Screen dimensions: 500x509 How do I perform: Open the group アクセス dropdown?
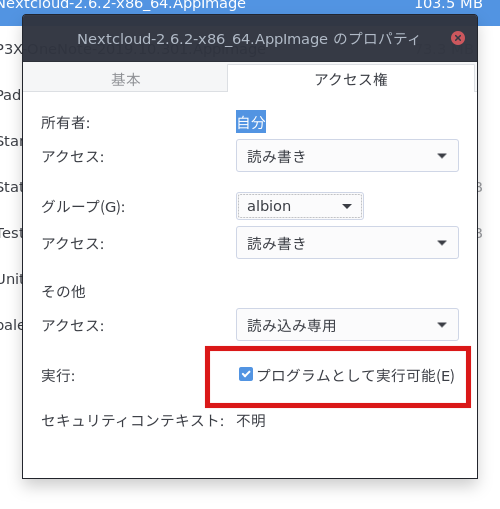pyautogui.click(x=347, y=243)
